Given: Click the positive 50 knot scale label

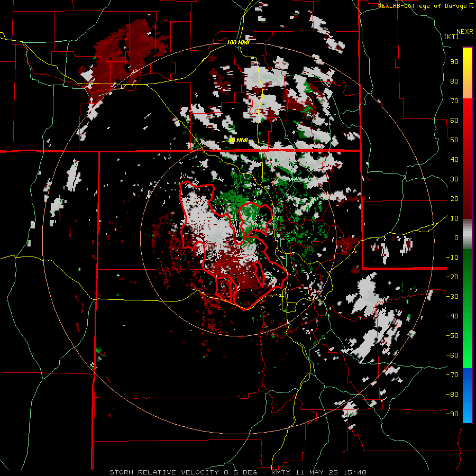Looking at the screenshot, I should [x=454, y=140].
